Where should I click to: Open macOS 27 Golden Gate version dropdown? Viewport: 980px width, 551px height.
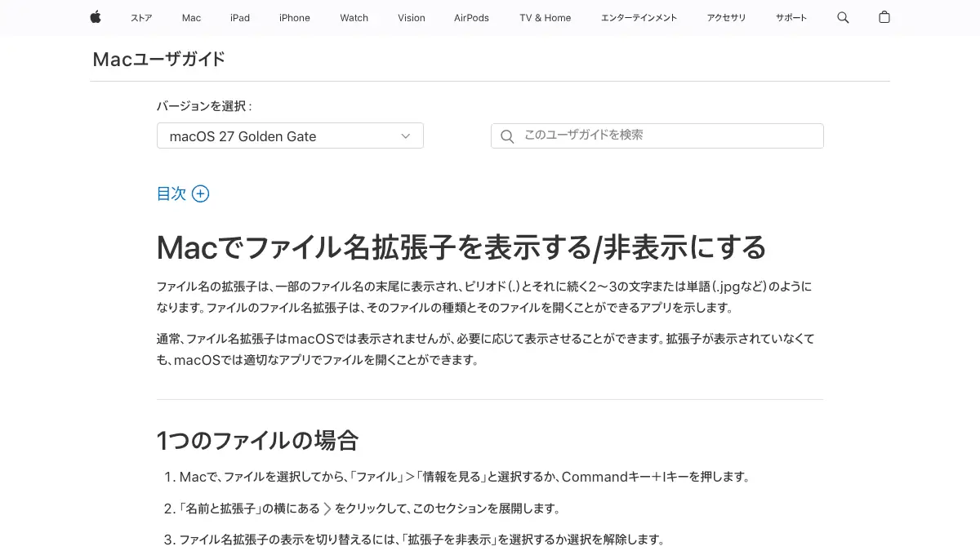[290, 136]
